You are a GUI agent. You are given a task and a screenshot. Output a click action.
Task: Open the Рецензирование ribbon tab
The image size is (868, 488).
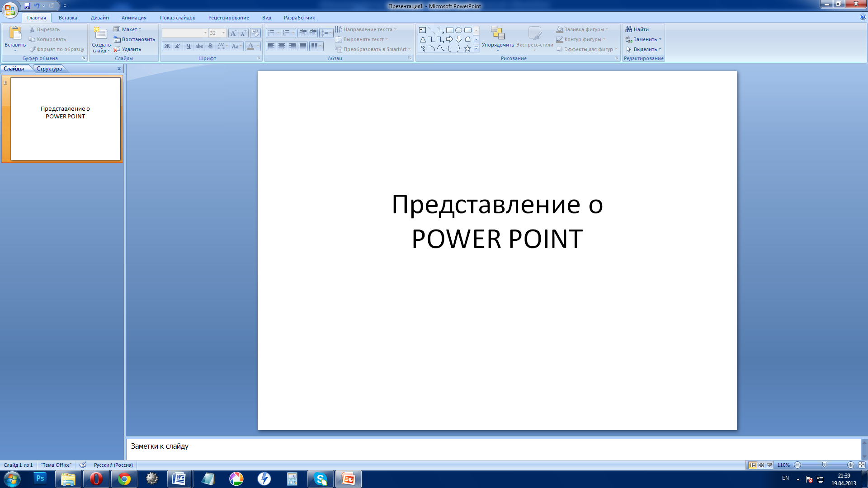coord(229,18)
